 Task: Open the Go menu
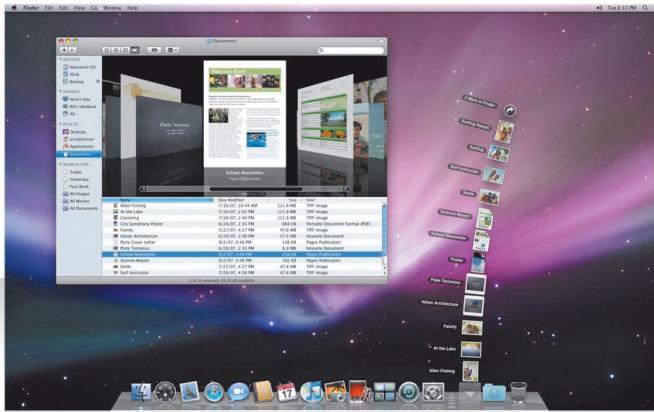tap(94, 8)
